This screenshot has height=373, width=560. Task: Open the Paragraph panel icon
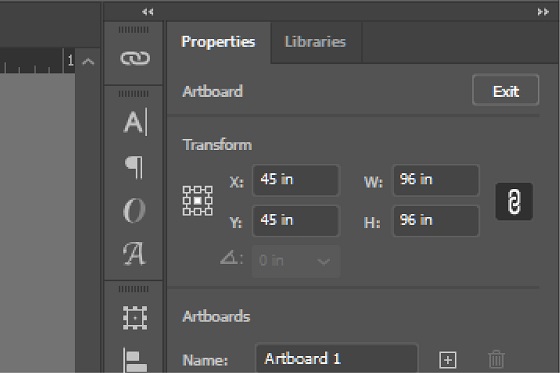coord(134,167)
